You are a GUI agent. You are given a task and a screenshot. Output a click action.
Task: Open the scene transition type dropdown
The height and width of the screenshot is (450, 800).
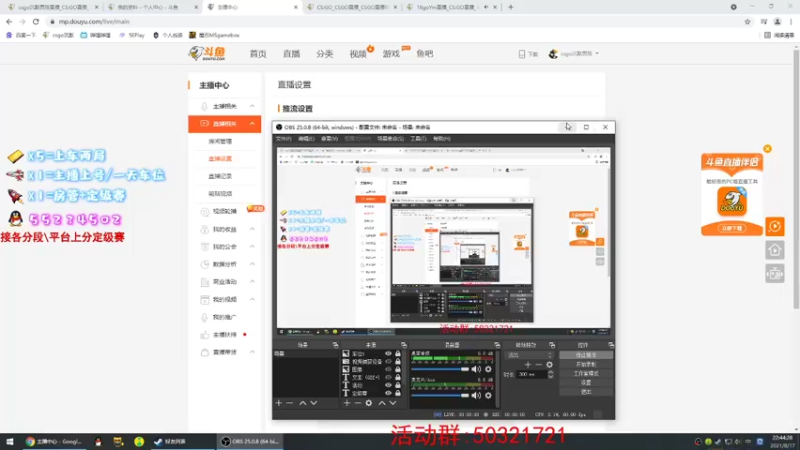529,355
